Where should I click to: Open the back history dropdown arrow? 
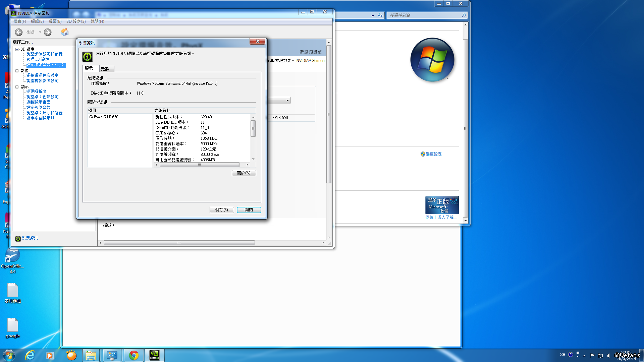tap(40, 32)
